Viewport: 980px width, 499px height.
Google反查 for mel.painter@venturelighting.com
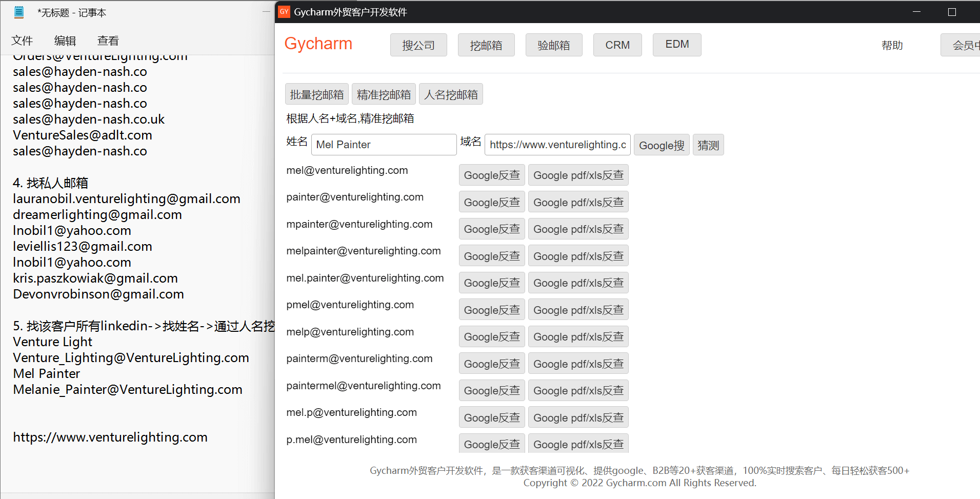click(x=492, y=283)
